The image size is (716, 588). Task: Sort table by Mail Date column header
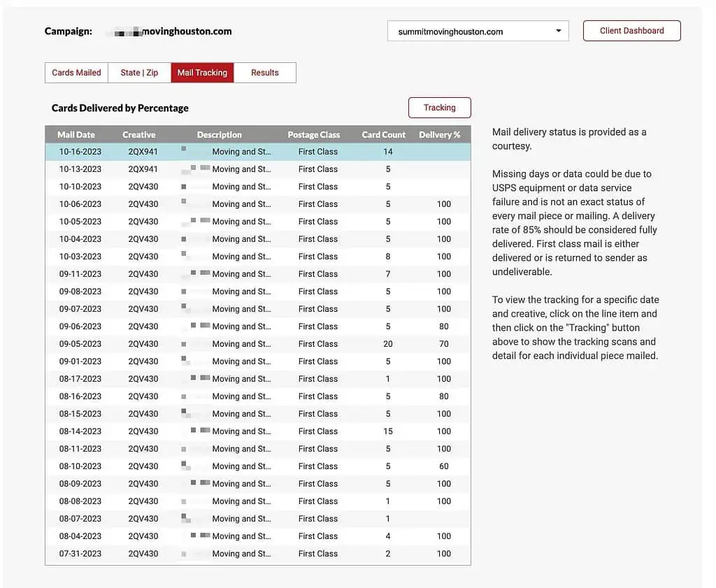[x=76, y=135]
